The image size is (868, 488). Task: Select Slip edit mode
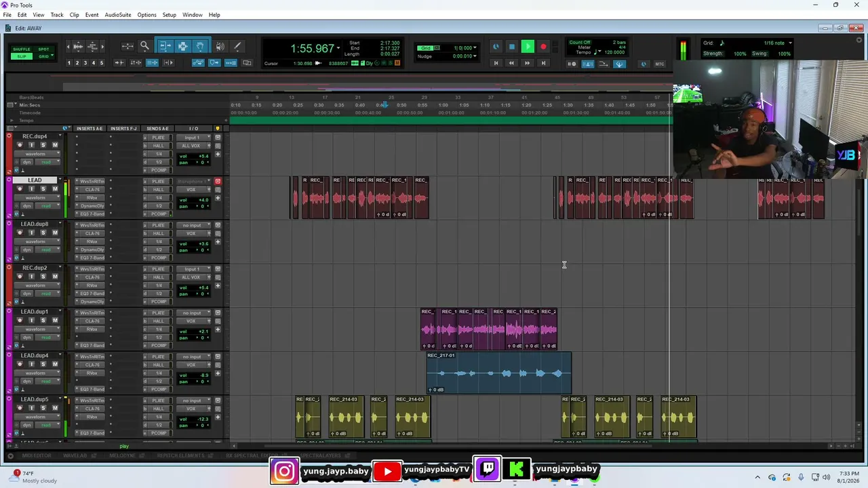tap(22, 56)
